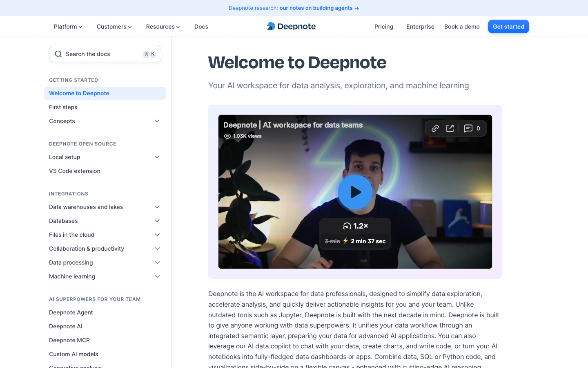
Task: Select Welcome to Deepnote in the sidebar
Action: click(x=105, y=93)
